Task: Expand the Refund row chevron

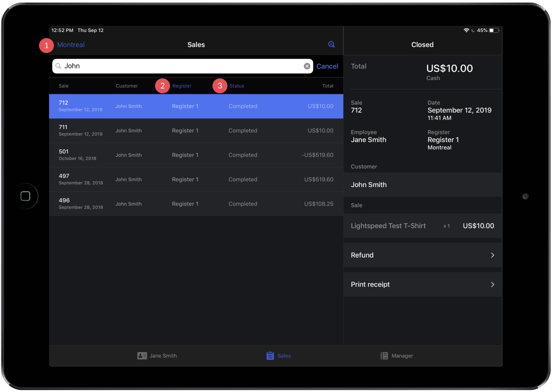Action: (492, 255)
